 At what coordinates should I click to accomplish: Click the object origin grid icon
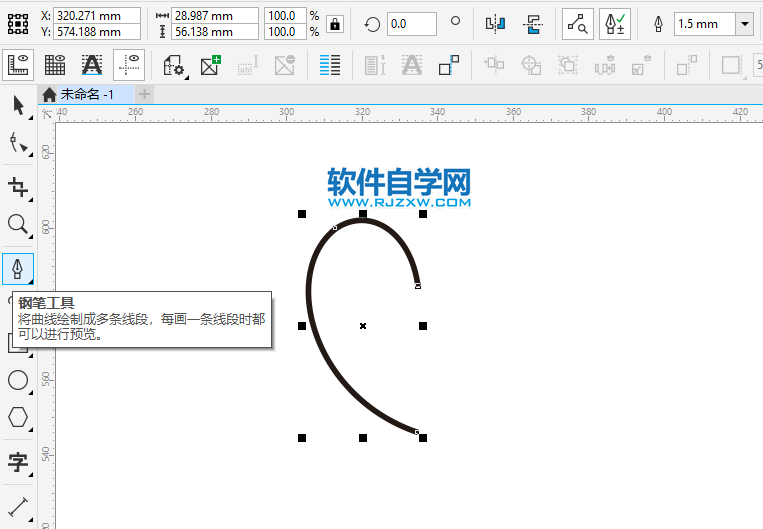pos(18,23)
